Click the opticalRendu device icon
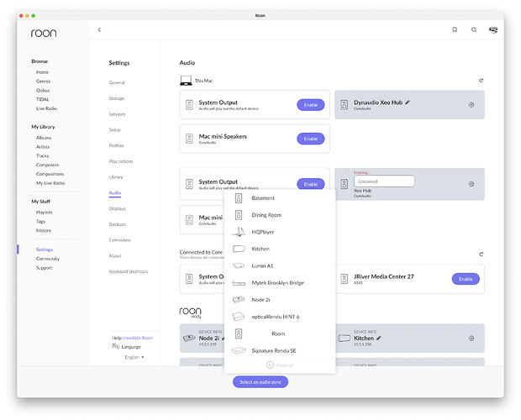The image size is (521, 420). [x=239, y=317]
